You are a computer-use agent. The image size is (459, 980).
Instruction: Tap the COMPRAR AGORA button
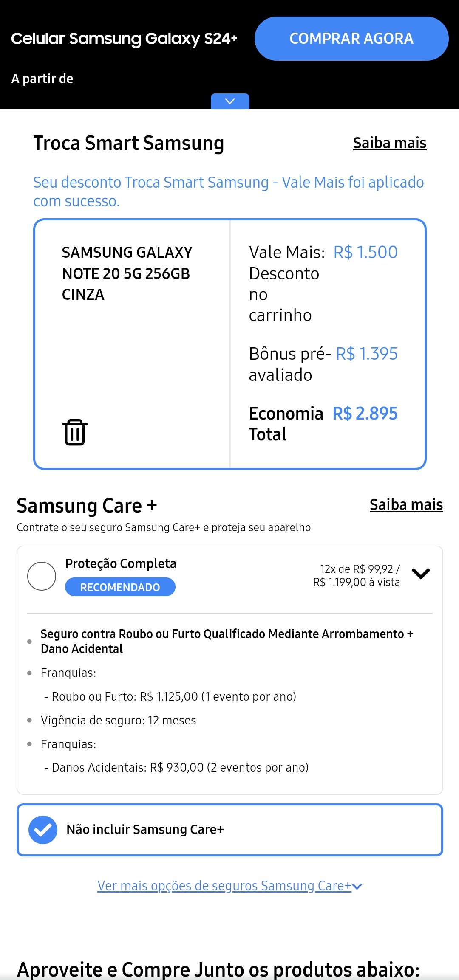point(351,39)
